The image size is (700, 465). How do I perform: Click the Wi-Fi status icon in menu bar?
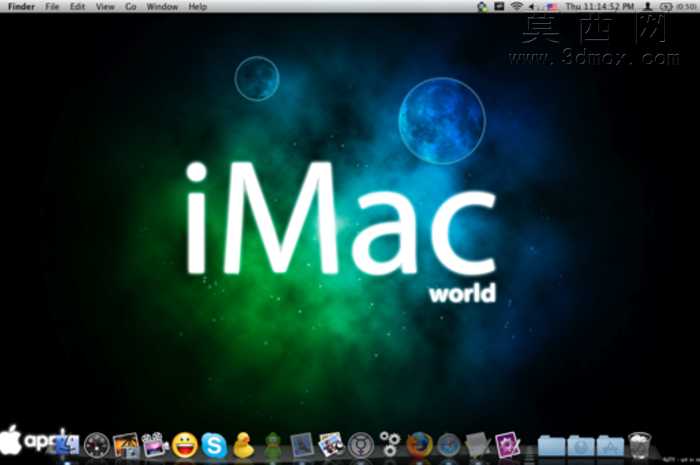click(517, 6)
